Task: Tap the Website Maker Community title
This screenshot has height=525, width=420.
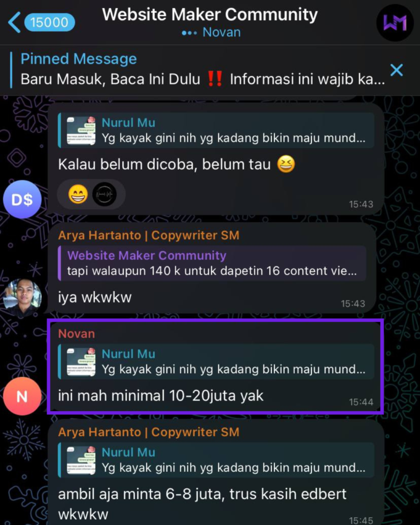Action: 210,15
